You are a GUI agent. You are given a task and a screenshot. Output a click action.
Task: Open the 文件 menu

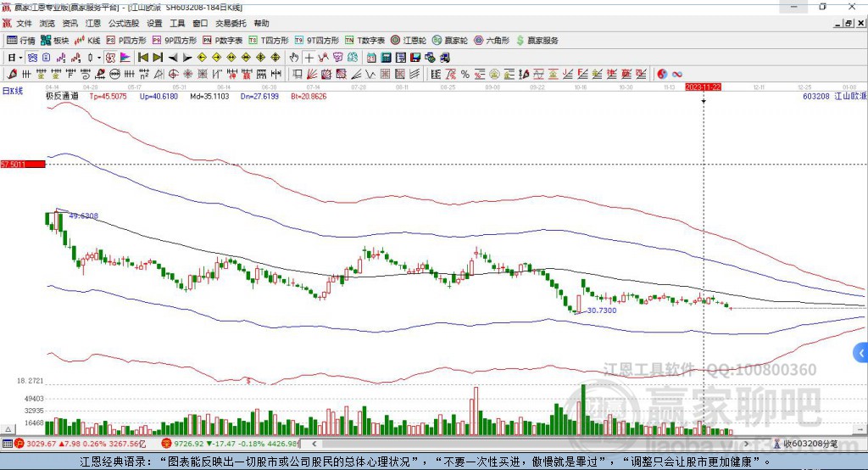[24, 23]
